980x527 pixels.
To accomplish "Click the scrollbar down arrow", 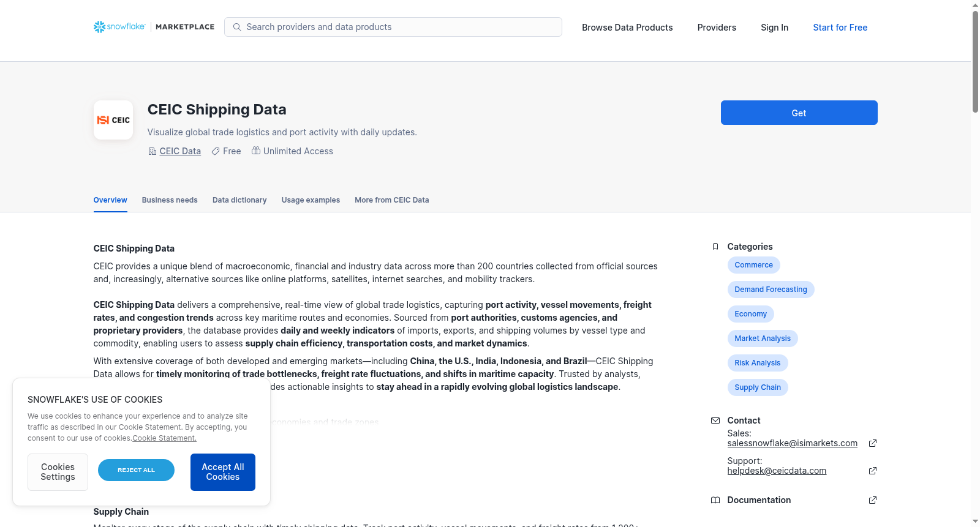I will pos(975,521).
